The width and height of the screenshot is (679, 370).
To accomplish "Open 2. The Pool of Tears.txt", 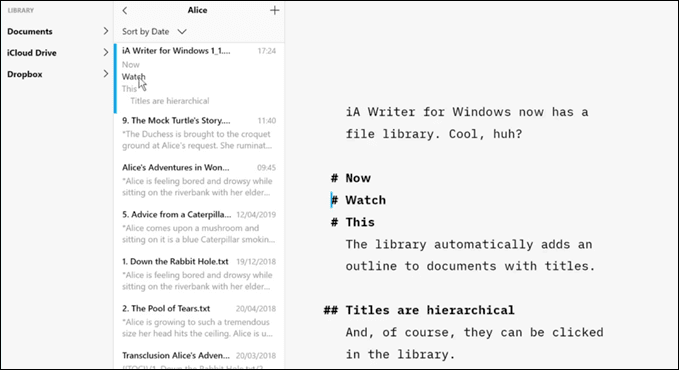I will [166, 308].
